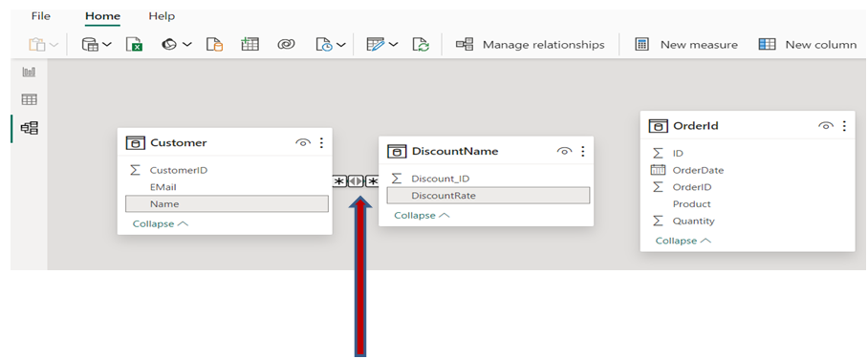Collapse the OrderId table card

point(684,241)
